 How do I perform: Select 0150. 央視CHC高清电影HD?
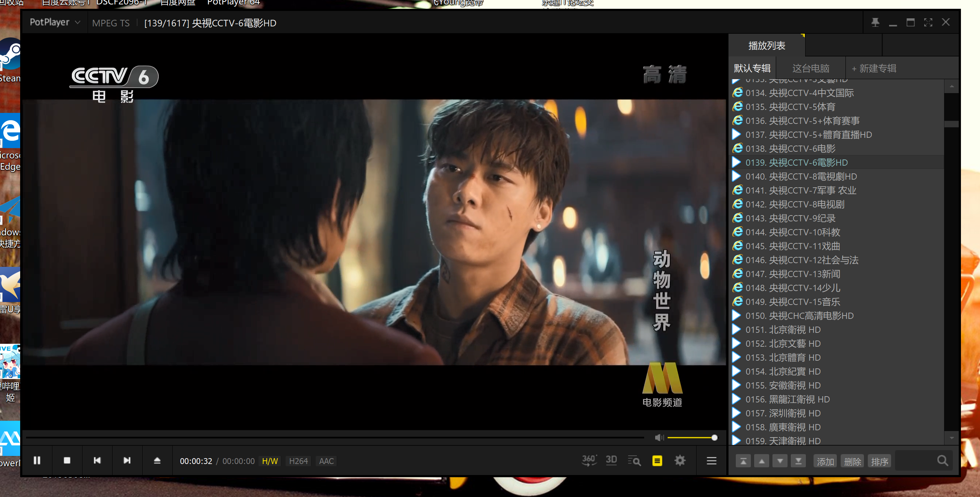tap(837, 316)
